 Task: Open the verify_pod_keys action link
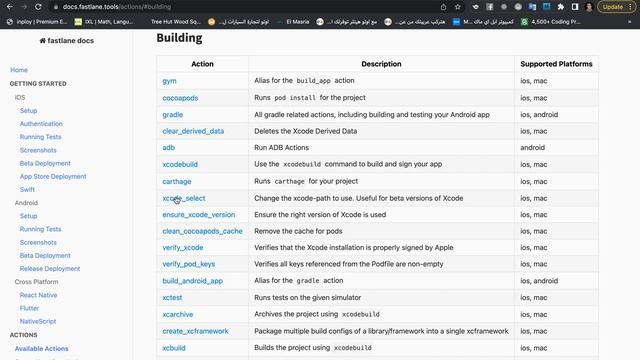tap(189, 264)
